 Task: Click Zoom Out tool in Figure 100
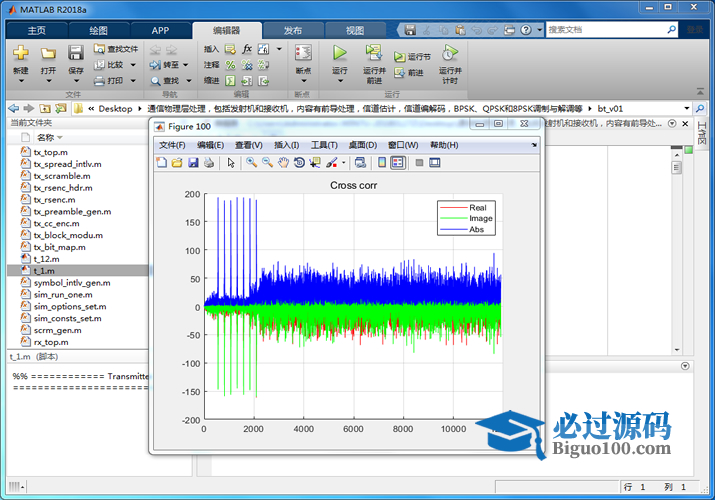click(267, 162)
